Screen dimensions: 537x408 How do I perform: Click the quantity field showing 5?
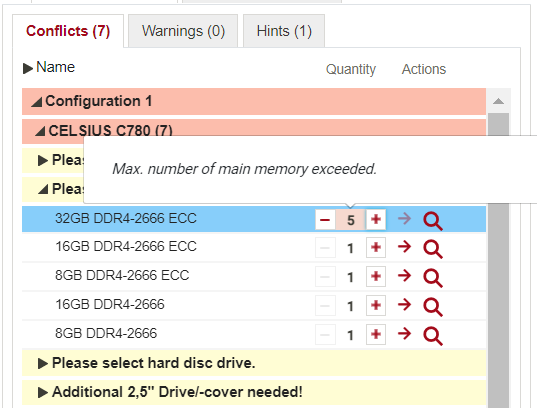coord(350,220)
